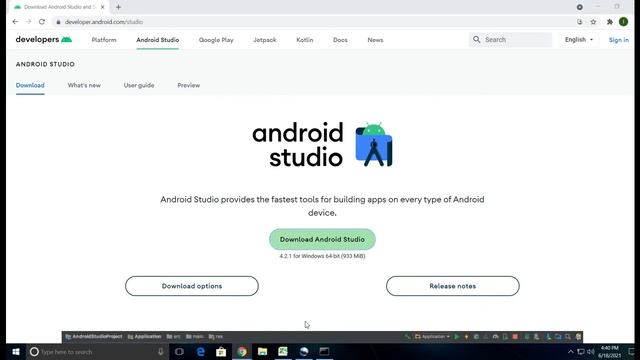Click the Sign in link
640x360 pixels.
coord(619,40)
